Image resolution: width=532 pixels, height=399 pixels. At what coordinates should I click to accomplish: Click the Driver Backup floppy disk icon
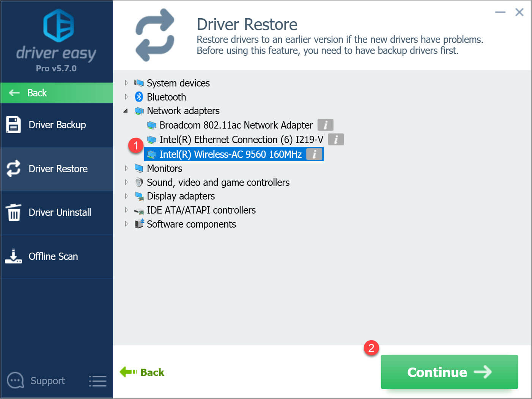pos(13,125)
